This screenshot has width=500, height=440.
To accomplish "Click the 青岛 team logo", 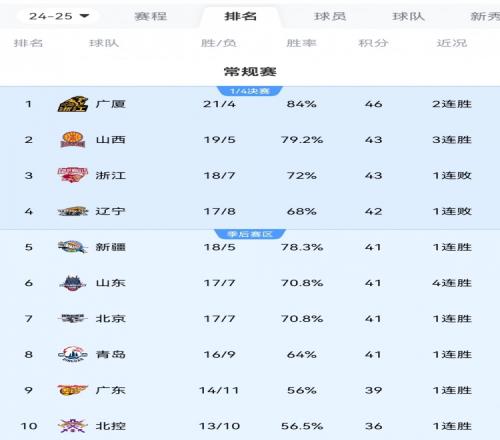I will click(73, 354).
